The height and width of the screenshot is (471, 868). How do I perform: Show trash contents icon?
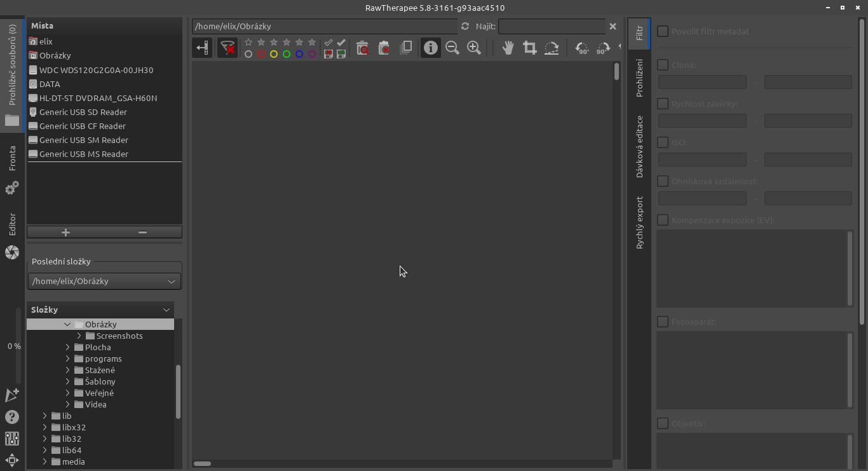(362, 48)
